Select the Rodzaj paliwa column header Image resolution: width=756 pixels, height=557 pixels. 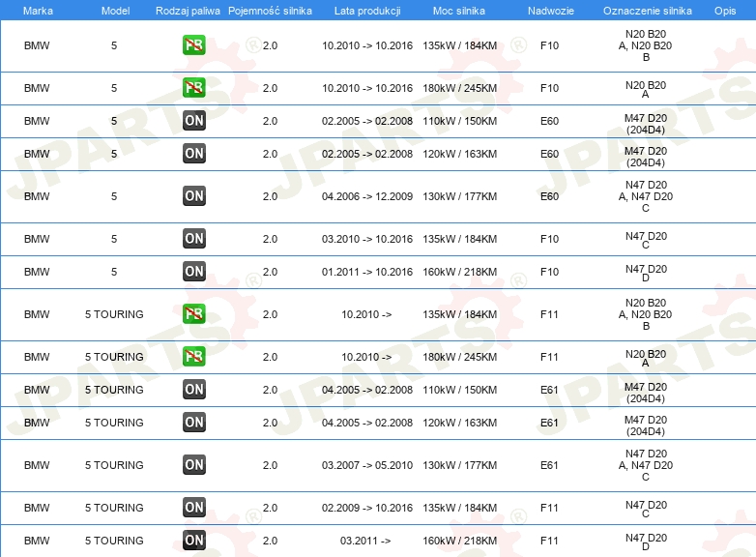pos(187,10)
